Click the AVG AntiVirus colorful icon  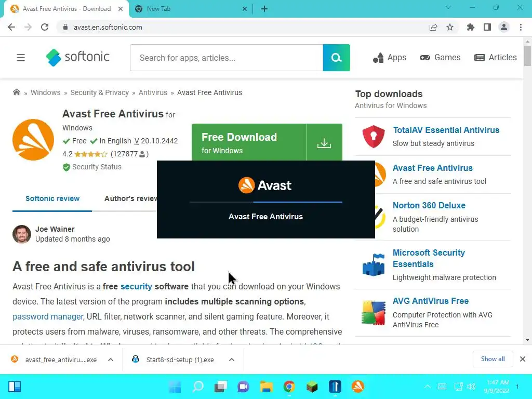tap(374, 312)
